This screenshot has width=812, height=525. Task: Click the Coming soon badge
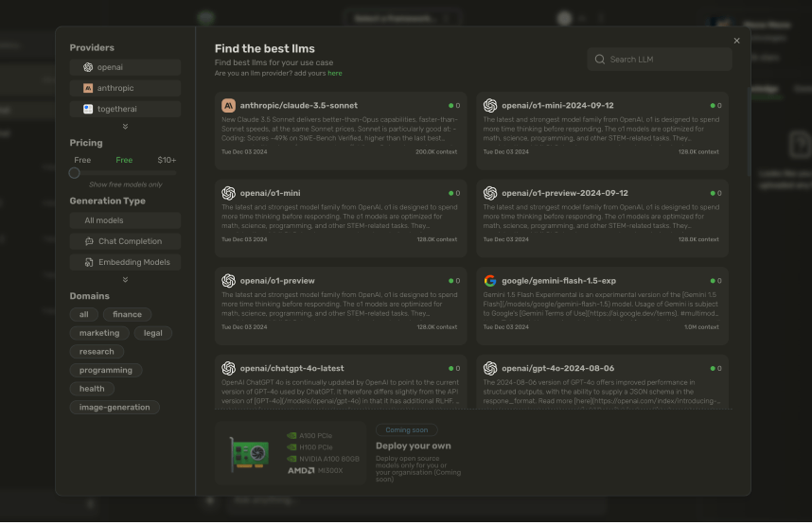[x=407, y=430]
